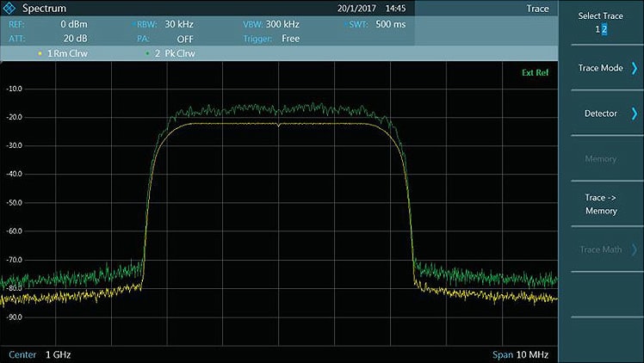Click the center-frequency notch on yellow trace

tap(278, 125)
